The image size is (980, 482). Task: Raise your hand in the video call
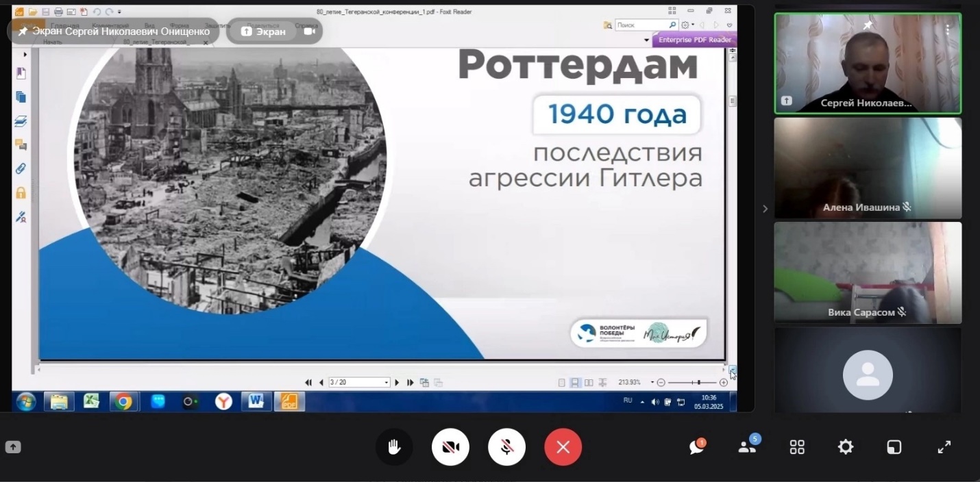pos(394,447)
